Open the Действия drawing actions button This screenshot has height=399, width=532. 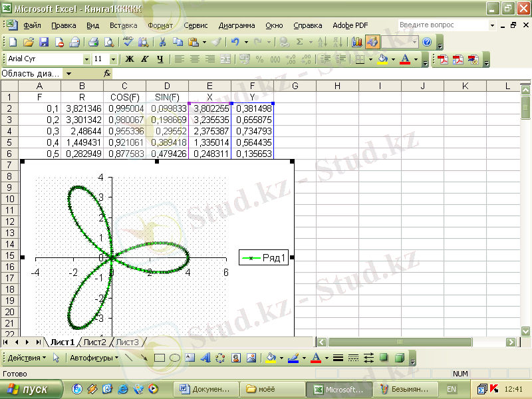click(x=27, y=358)
